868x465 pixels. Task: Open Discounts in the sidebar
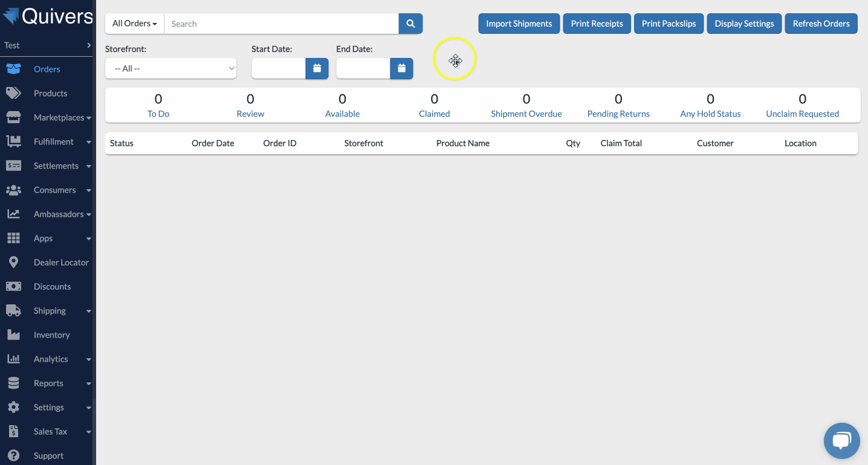coord(52,286)
